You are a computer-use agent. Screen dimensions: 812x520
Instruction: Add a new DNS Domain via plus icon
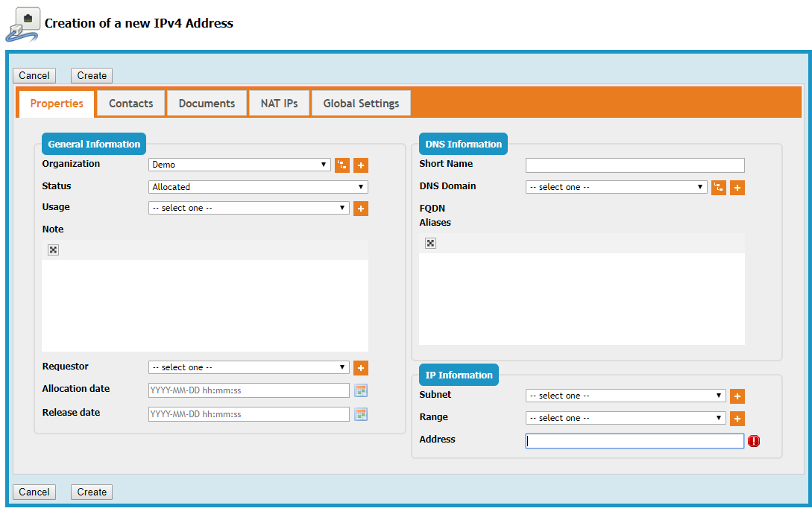click(737, 188)
